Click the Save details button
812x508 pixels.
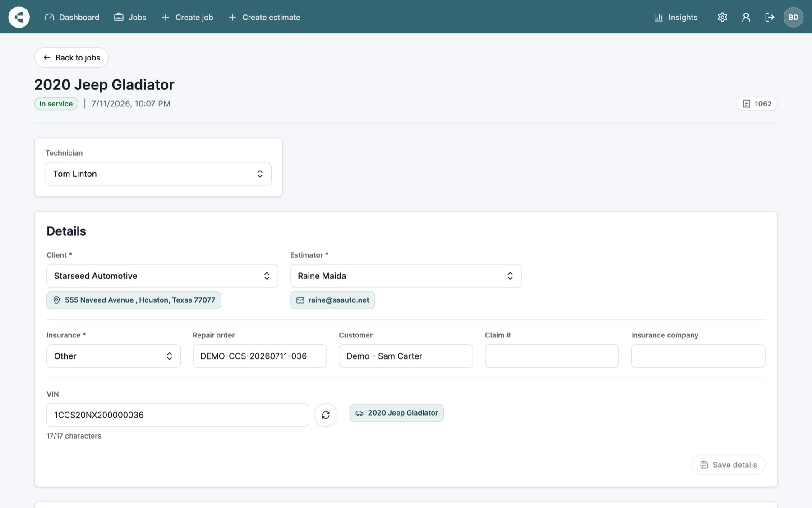coord(728,465)
